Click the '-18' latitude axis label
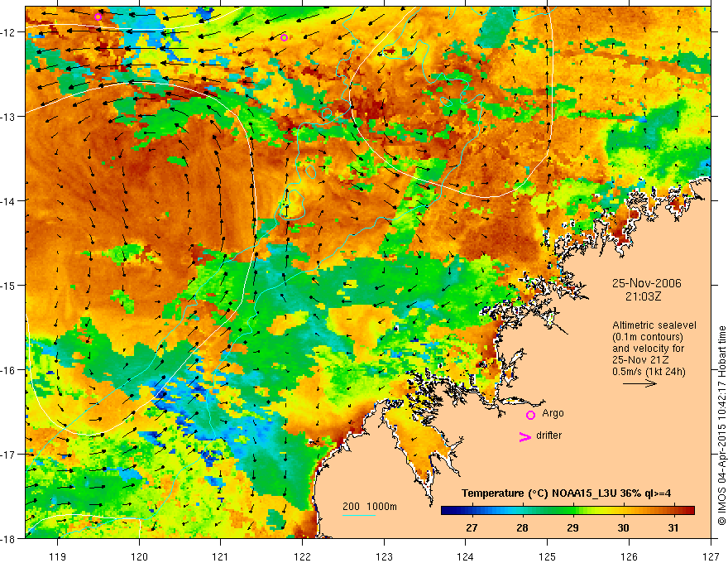728x563 pixels. point(8,538)
